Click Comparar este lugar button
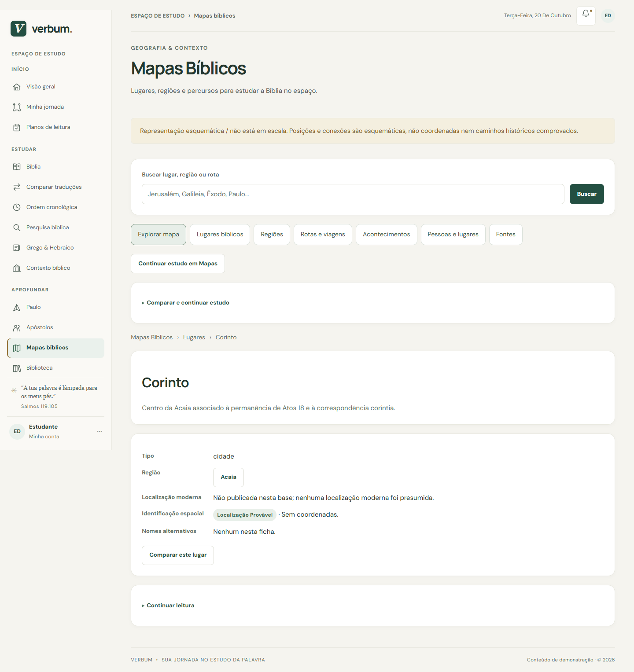Image resolution: width=634 pixels, height=672 pixels. click(x=178, y=555)
